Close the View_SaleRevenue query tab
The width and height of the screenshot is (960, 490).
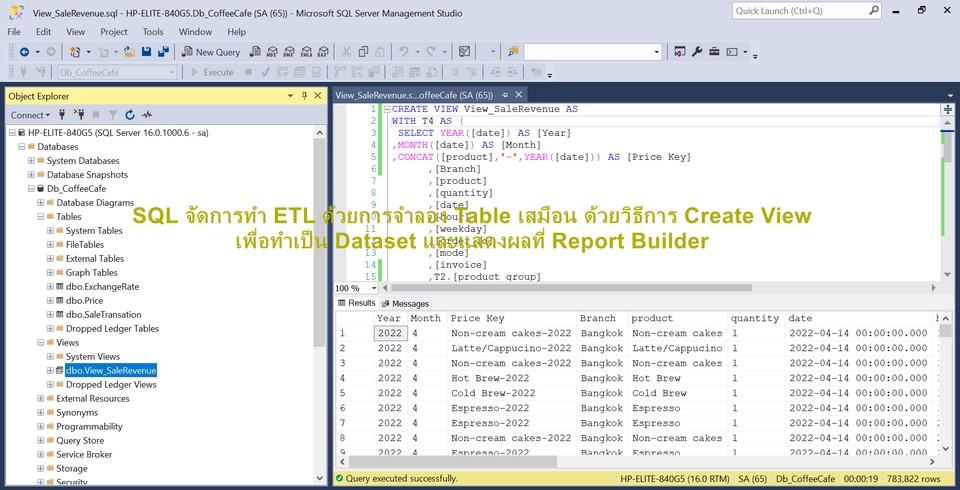[519, 95]
